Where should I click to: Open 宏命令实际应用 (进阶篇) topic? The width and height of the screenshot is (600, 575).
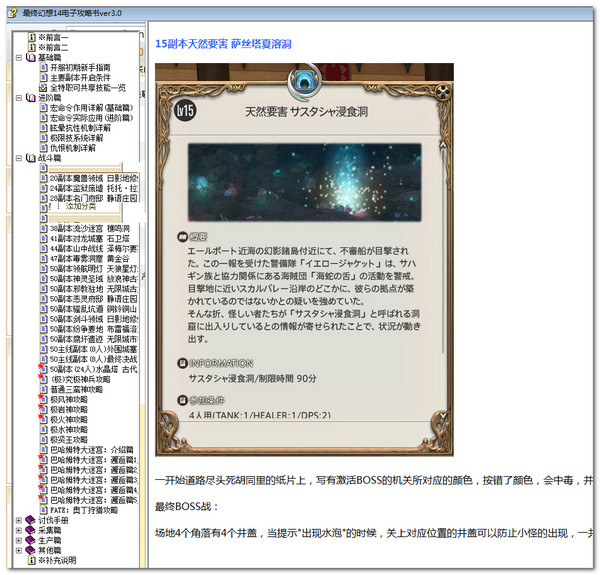point(91,118)
